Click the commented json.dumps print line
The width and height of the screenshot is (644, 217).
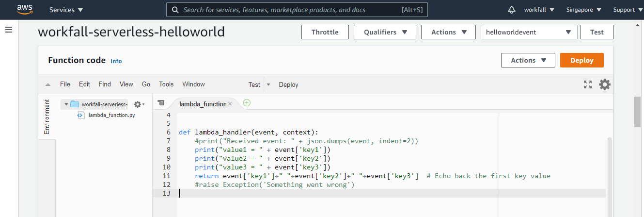pyautogui.click(x=307, y=141)
